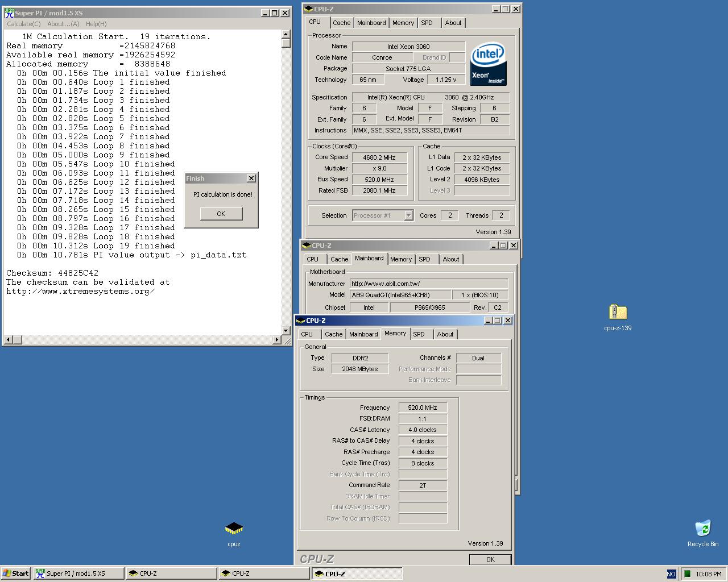Open the Recycle Bin icon
Screen dimensions: 728x582
point(703,528)
